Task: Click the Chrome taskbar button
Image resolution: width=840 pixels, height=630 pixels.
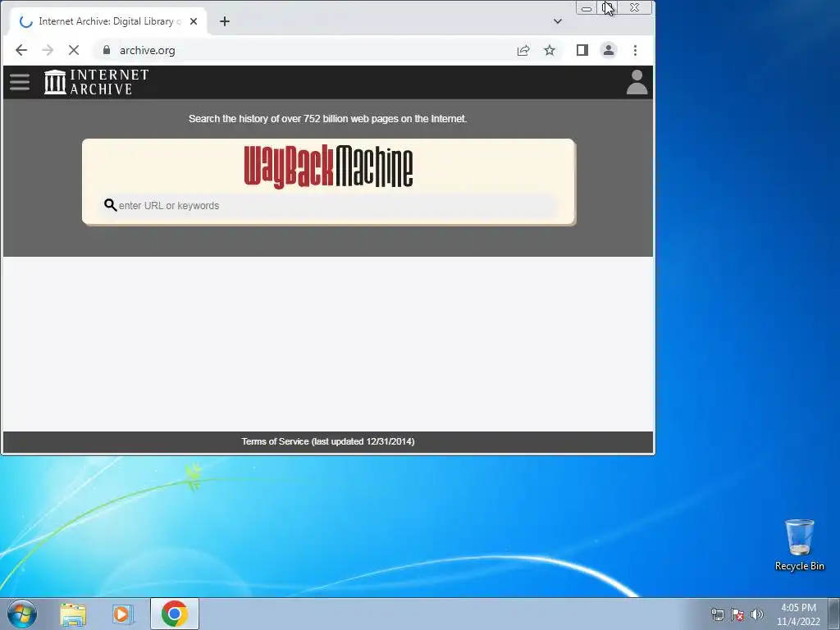Action: [175, 614]
